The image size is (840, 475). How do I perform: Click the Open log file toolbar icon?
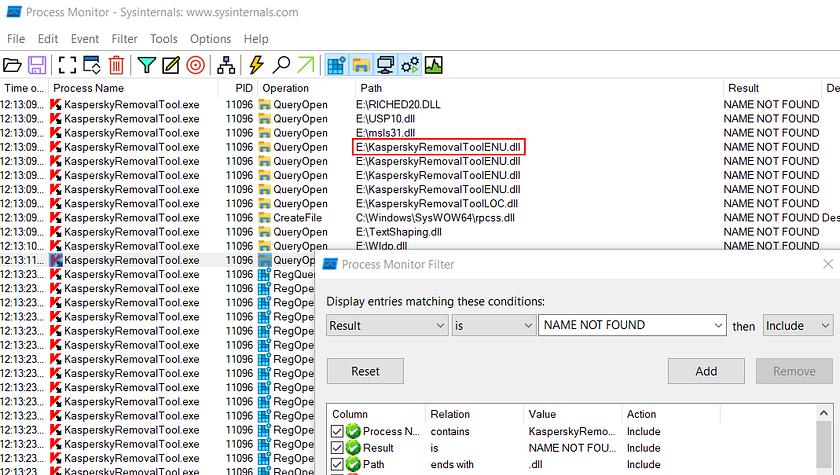12,65
